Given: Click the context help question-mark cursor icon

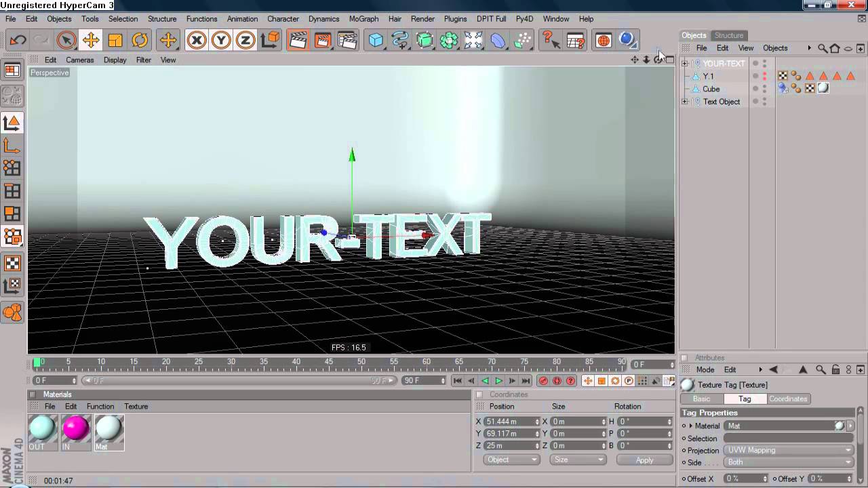Looking at the screenshot, I should tap(550, 41).
